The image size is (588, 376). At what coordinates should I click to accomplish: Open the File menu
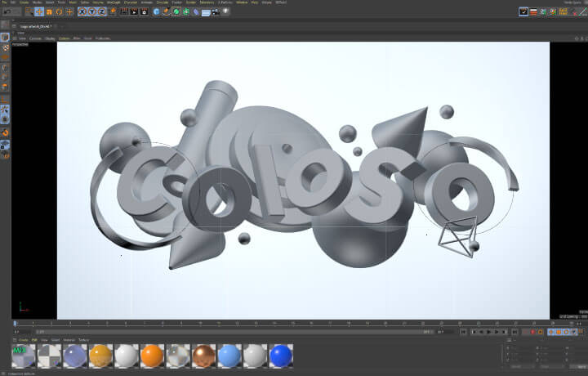[x=5, y=2]
